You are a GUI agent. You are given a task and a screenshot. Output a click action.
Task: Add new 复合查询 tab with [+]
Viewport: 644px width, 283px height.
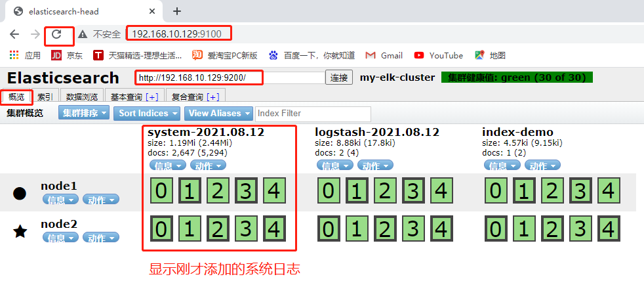click(x=212, y=97)
